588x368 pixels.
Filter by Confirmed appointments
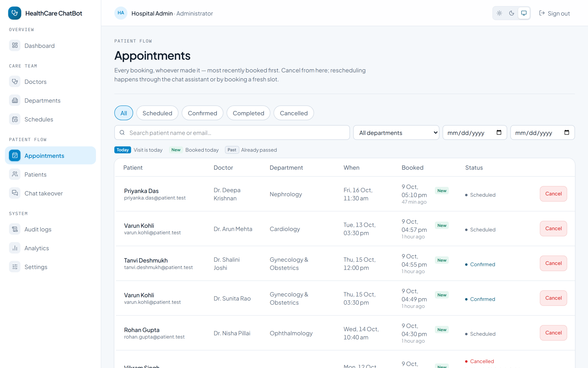point(202,113)
